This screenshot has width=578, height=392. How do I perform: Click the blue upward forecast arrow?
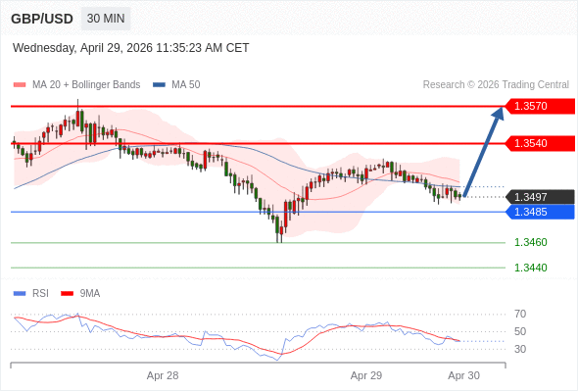tap(484, 152)
